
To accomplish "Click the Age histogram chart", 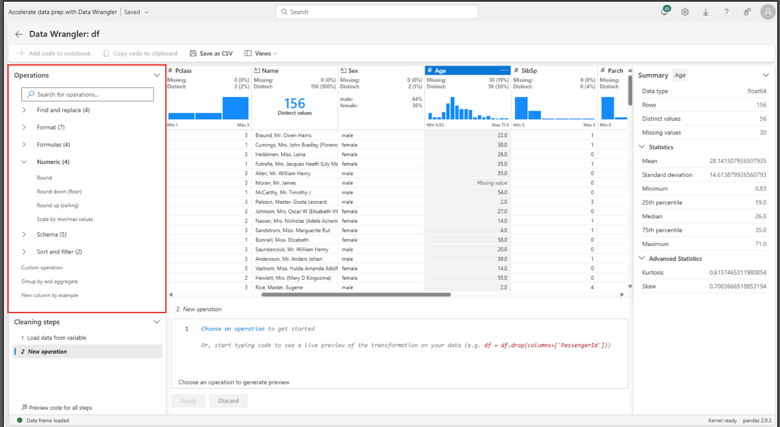I will (x=468, y=108).
